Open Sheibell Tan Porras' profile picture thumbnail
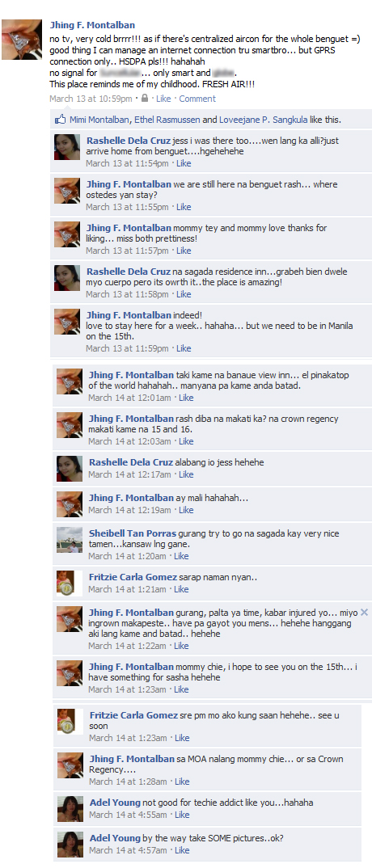The height and width of the screenshot is (868, 372). click(70, 539)
